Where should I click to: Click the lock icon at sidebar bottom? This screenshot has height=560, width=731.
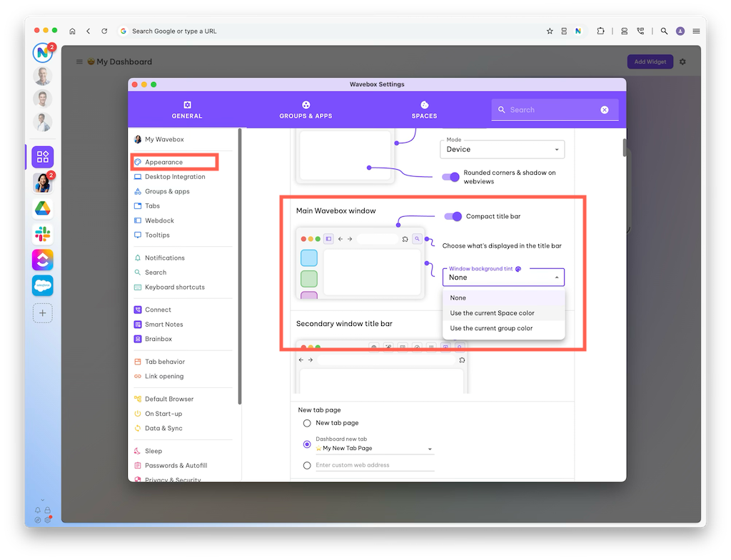pos(48,510)
